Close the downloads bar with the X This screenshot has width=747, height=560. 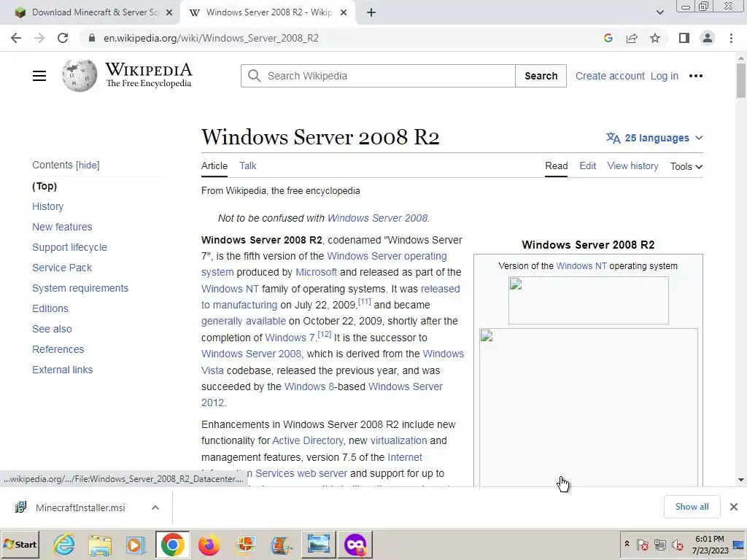tap(734, 507)
